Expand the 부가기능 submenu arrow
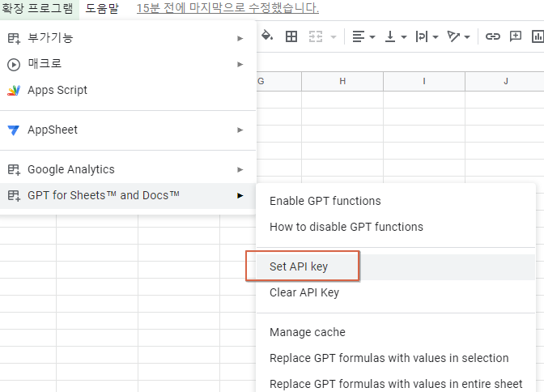544x392 pixels. (240, 38)
